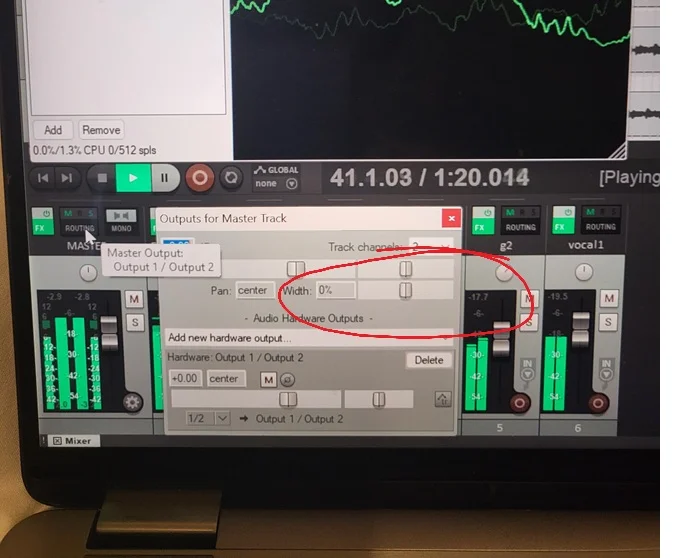This screenshot has height=558, width=673.
Task: Click the hardware output 'center' pan field
Action: tap(226, 379)
